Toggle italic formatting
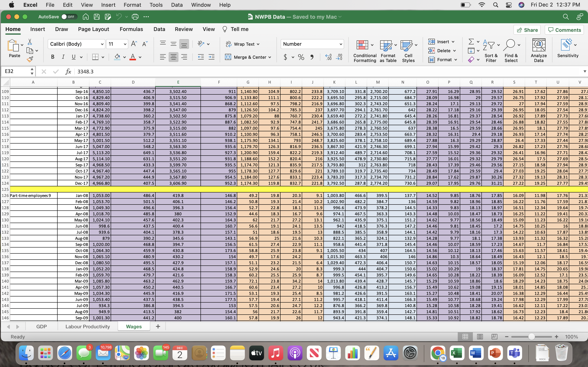The image size is (588, 367). click(x=63, y=57)
